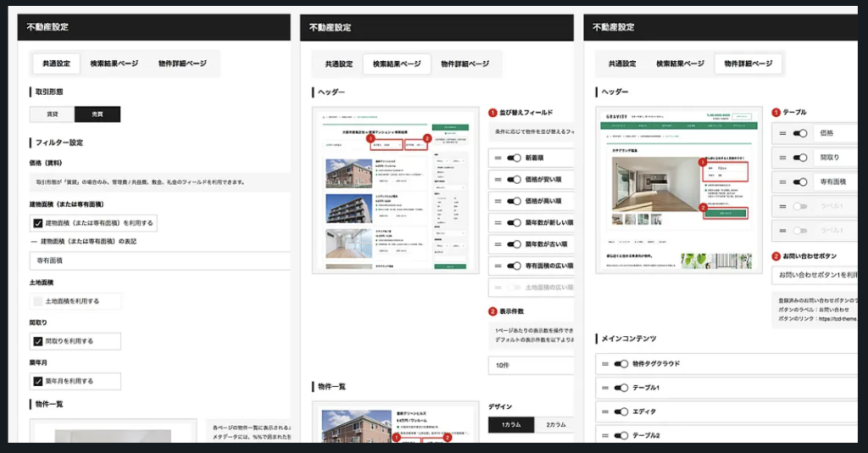Choose the 2カラム design layout button
The height and width of the screenshot is (453, 868).
(x=555, y=424)
